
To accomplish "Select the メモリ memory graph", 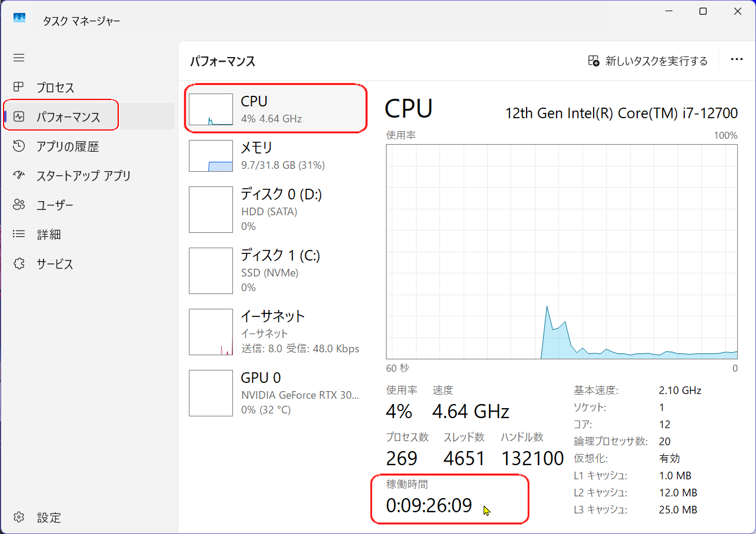I will [x=211, y=156].
